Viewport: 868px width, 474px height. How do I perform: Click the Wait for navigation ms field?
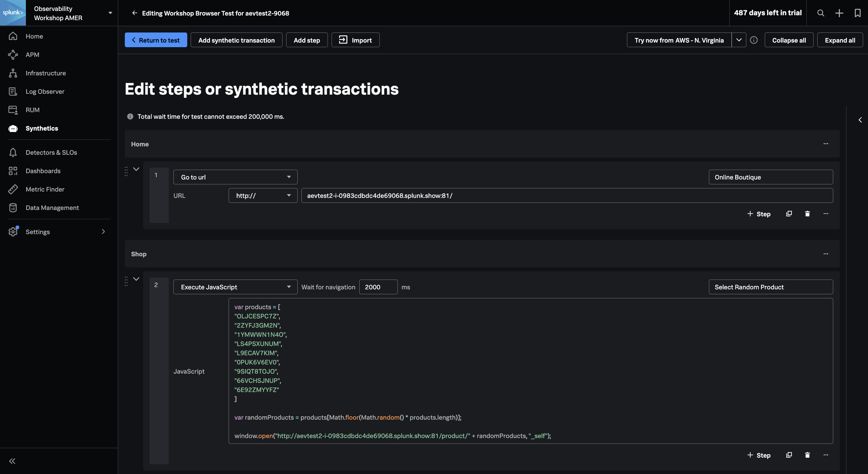tap(378, 287)
